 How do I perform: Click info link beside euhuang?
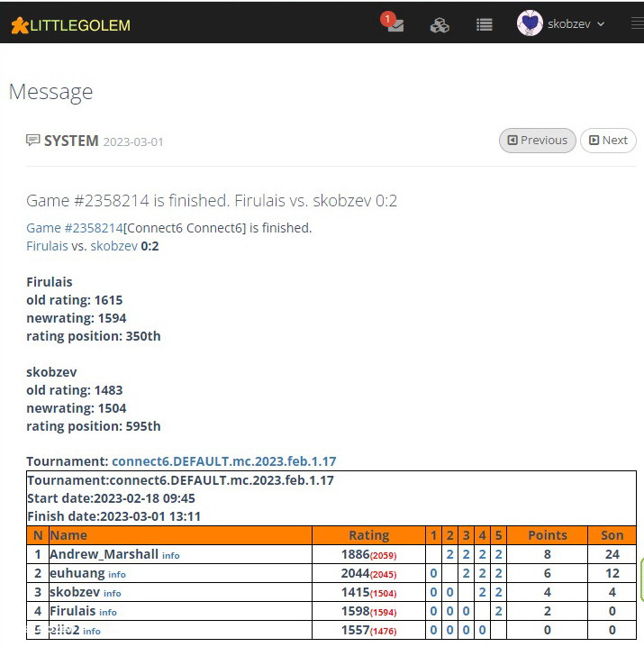point(117,574)
